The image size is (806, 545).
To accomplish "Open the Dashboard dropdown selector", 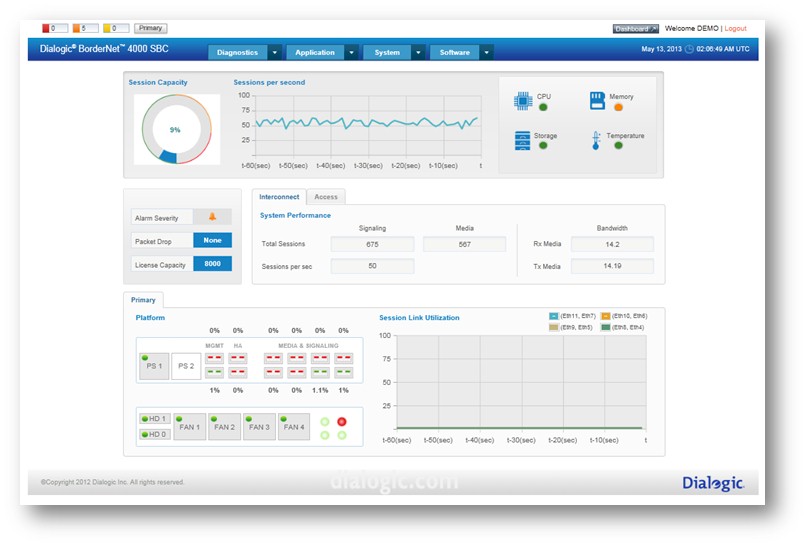I will 636,29.
